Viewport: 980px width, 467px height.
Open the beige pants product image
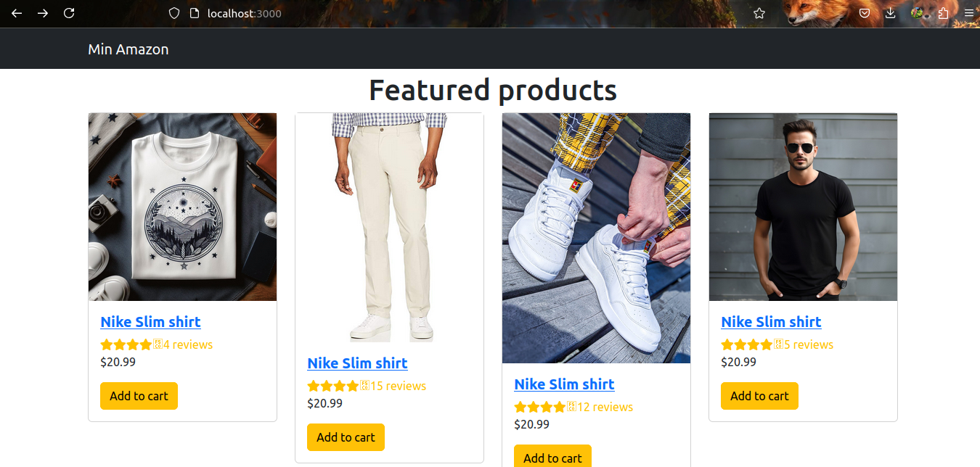click(389, 228)
